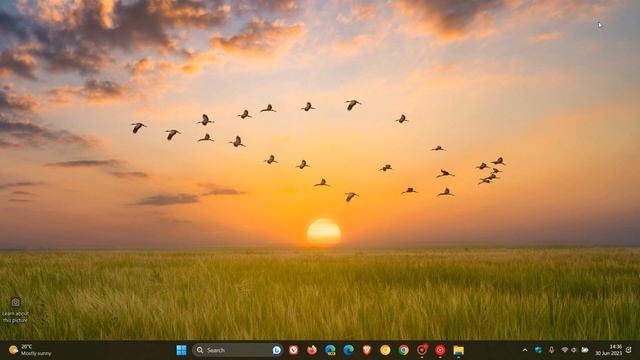Open weather widget showing 20°C
This screenshot has height=360, width=640.
(31, 350)
